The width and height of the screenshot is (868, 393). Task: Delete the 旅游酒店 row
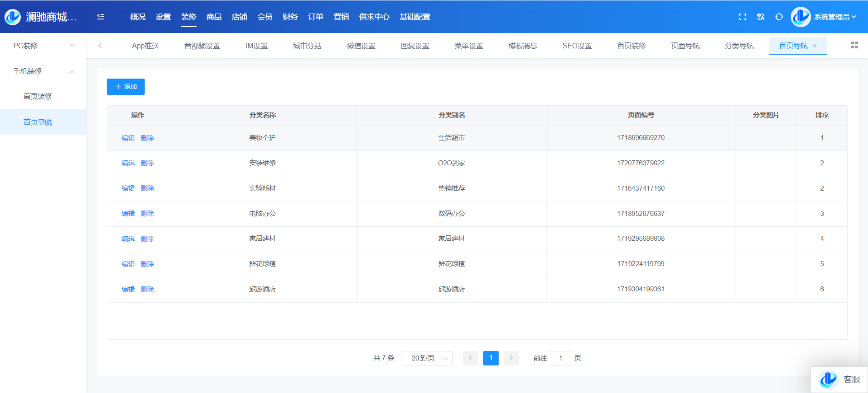click(x=147, y=290)
